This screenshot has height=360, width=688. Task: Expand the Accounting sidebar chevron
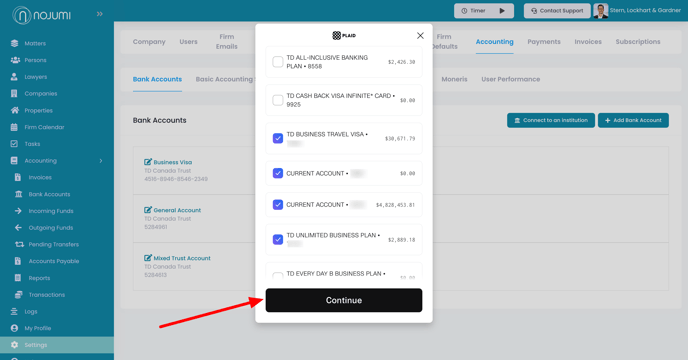[x=101, y=161]
